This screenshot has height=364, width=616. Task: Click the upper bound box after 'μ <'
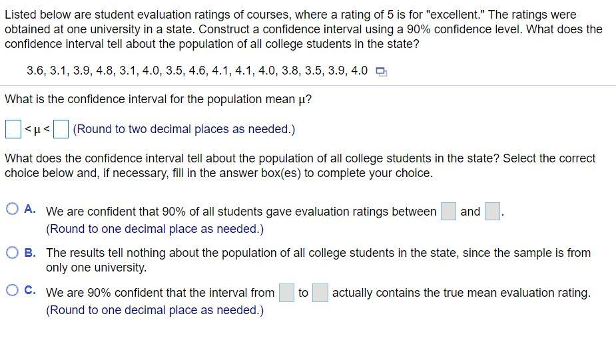[61, 128]
